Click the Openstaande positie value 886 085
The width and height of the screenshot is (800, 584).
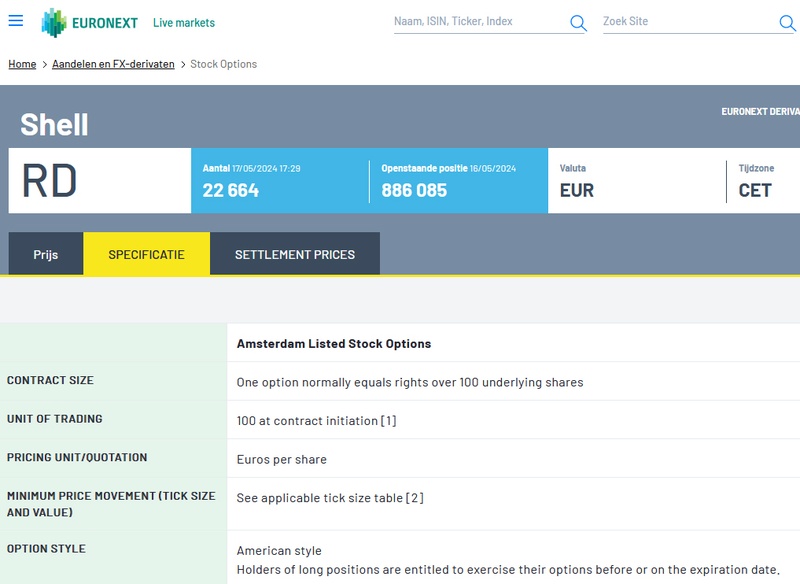[x=414, y=190]
